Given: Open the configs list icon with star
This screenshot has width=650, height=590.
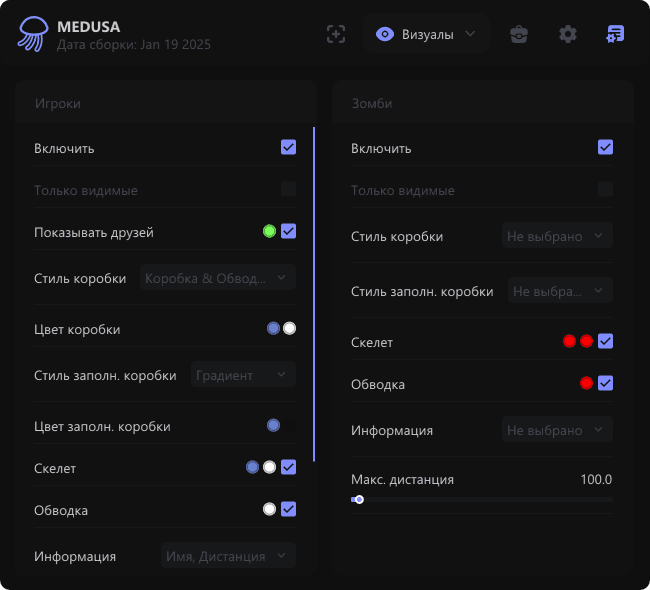Looking at the screenshot, I should [x=615, y=34].
